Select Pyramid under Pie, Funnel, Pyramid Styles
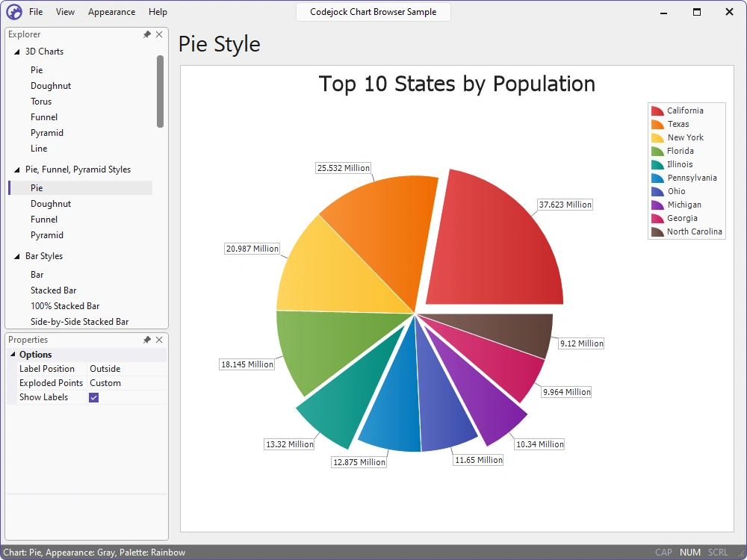The height and width of the screenshot is (560, 747). [46, 235]
